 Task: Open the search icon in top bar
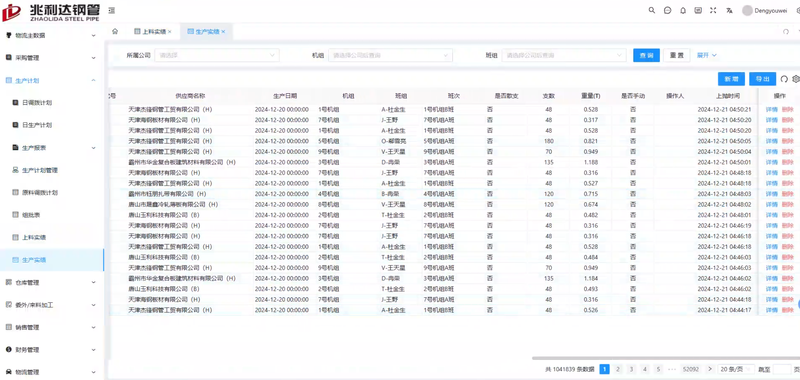(x=652, y=10)
